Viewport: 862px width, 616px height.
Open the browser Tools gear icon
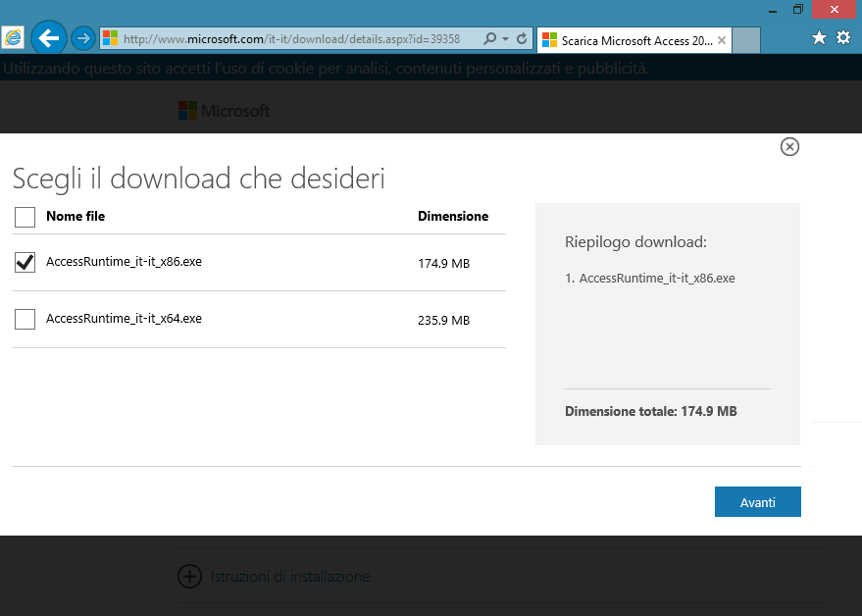pyautogui.click(x=842, y=38)
